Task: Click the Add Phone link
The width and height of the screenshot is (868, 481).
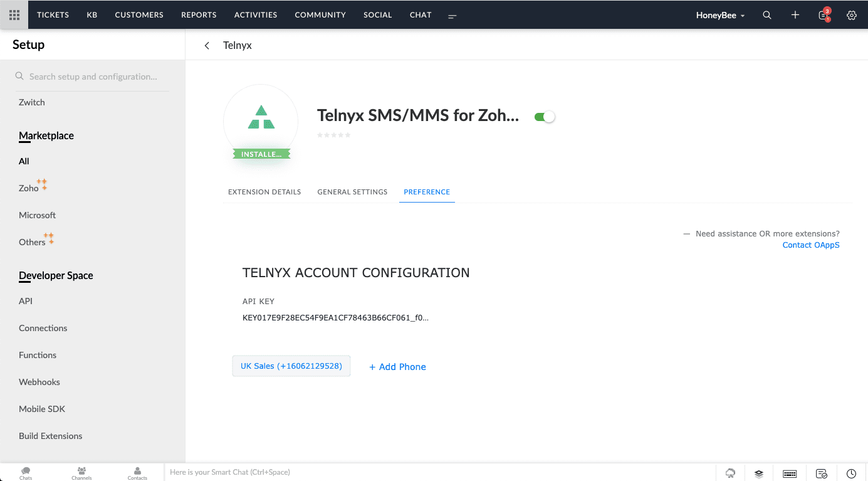Action: pos(397,367)
